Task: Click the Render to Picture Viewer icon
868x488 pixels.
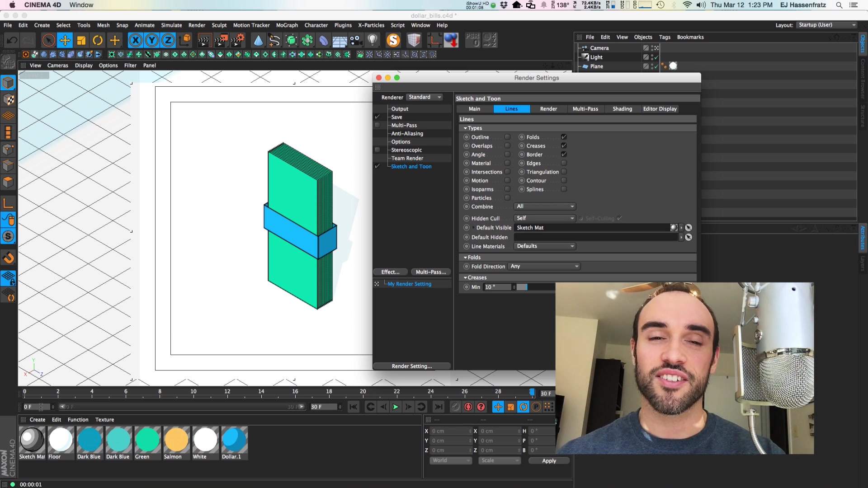Action: click(x=221, y=40)
